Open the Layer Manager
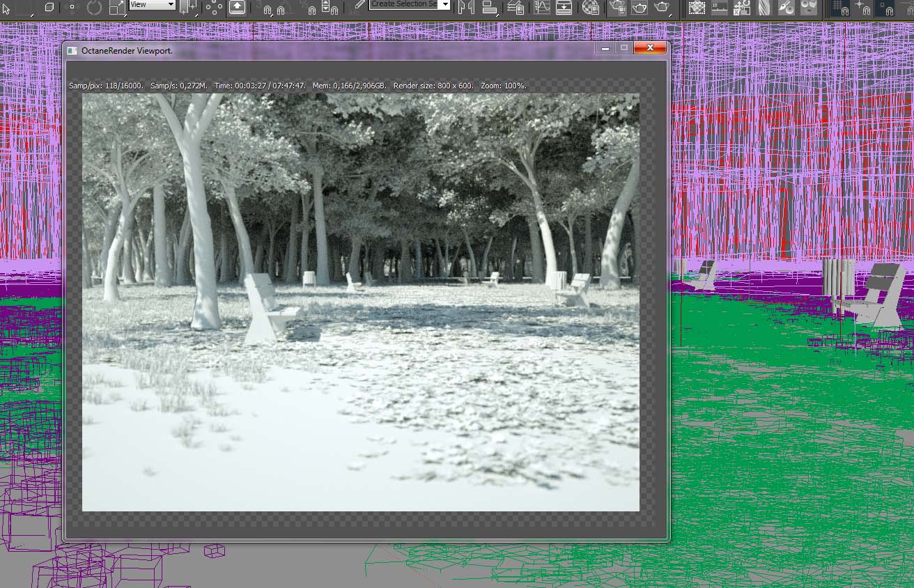 coord(516,8)
